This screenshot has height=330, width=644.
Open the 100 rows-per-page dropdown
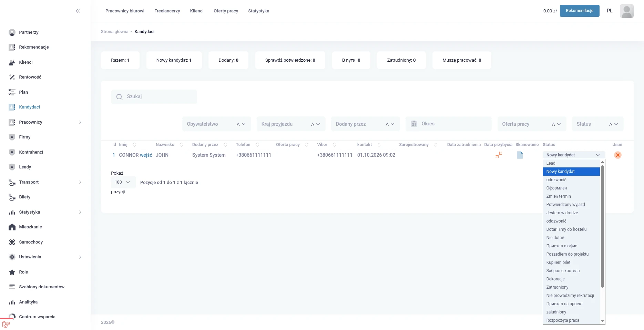point(123,182)
